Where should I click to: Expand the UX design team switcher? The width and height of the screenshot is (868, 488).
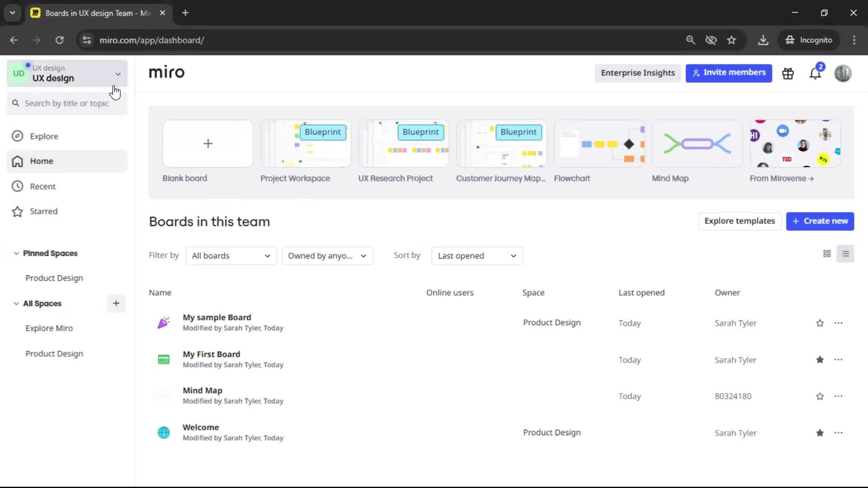(x=67, y=73)
